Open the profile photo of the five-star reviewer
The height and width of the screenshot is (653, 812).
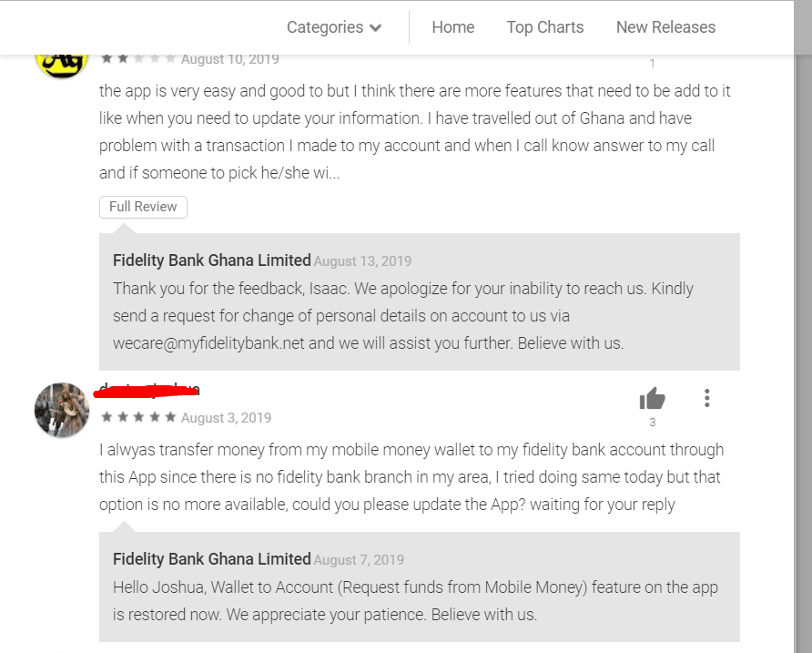[x=61, y=410]
